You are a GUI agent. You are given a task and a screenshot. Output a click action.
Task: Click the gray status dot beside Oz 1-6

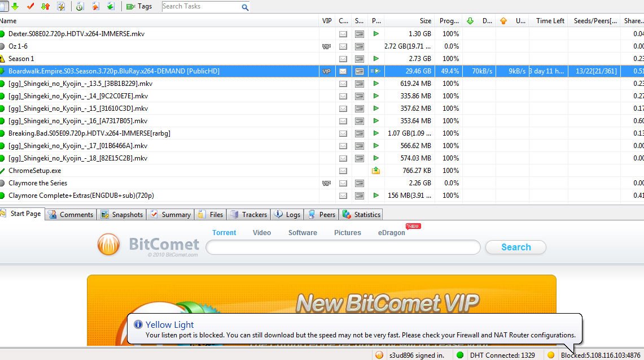click(2, 46)
